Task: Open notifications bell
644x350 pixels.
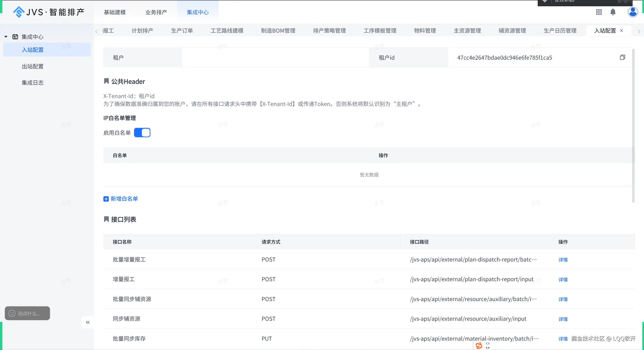Action: 613,12
